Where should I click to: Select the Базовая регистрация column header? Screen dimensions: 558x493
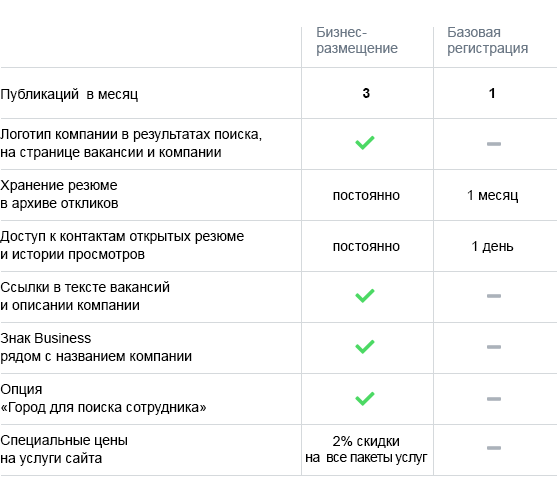point(488,40)
